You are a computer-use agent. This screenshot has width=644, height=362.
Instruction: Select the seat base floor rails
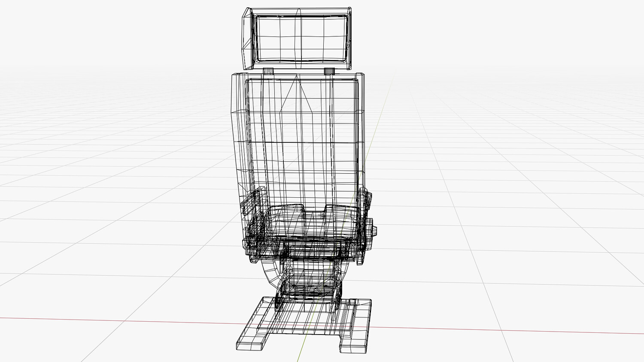[x=304, y=325]
